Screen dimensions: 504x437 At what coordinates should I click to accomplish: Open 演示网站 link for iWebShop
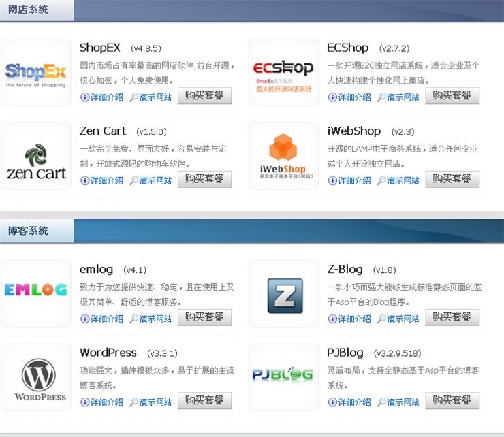click(x=403, y=181)
